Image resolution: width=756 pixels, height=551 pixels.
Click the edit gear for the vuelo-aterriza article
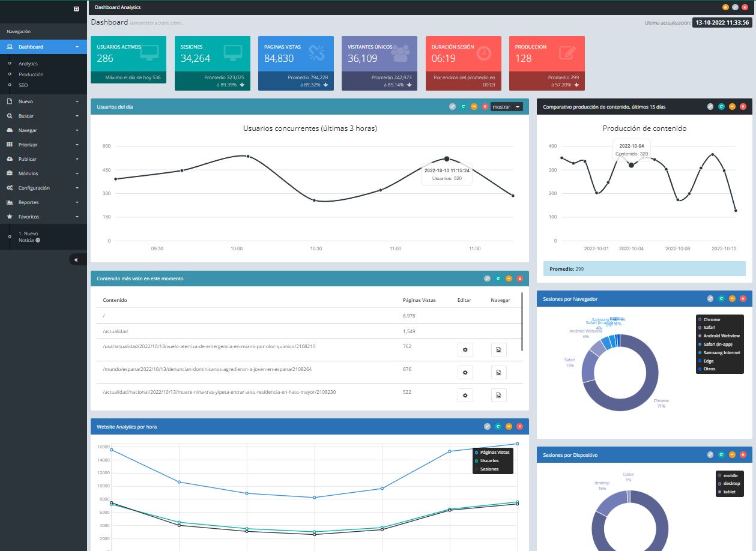click(465, 350)
